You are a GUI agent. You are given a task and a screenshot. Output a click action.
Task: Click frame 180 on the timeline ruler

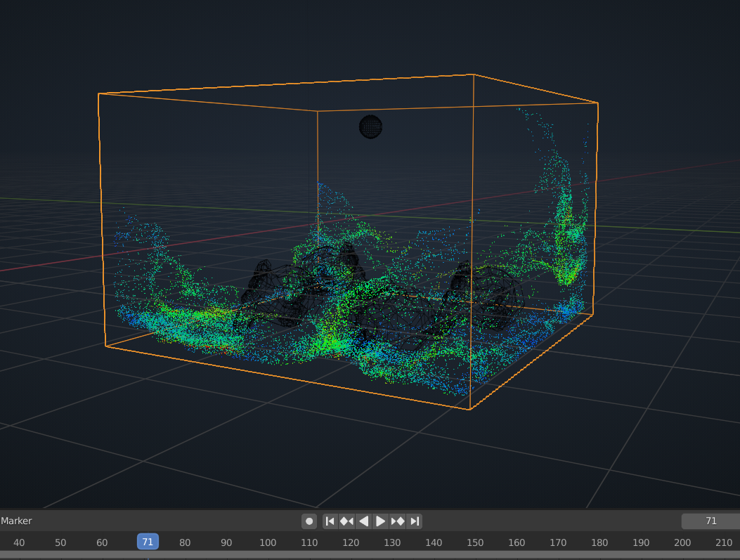[599, 542]
